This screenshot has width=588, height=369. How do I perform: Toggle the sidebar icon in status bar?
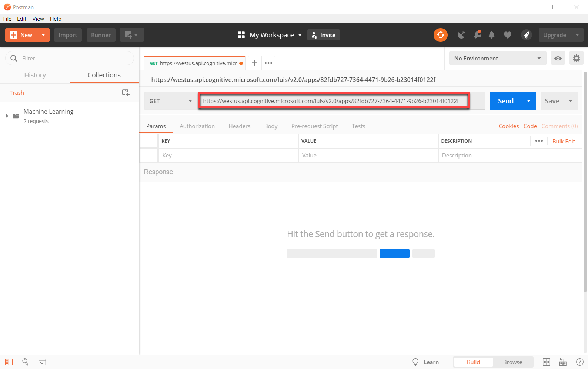pyautogui.click(x=9, y=362)
